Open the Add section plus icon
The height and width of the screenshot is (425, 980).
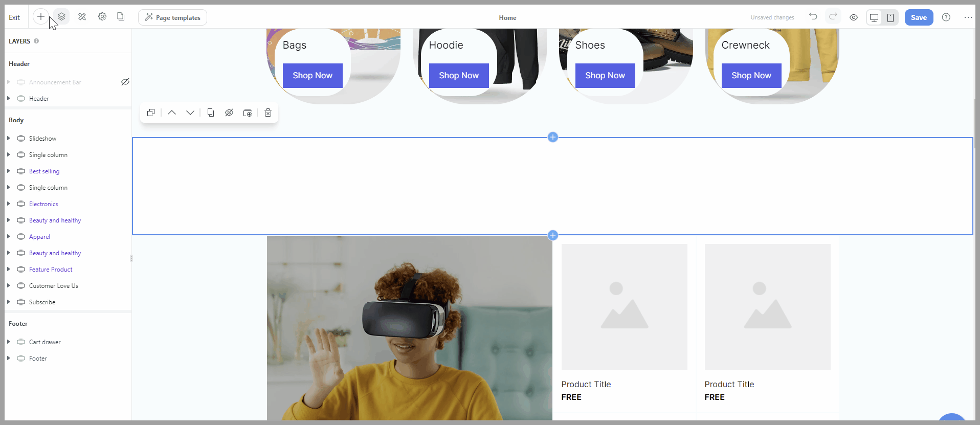[40, 17]
